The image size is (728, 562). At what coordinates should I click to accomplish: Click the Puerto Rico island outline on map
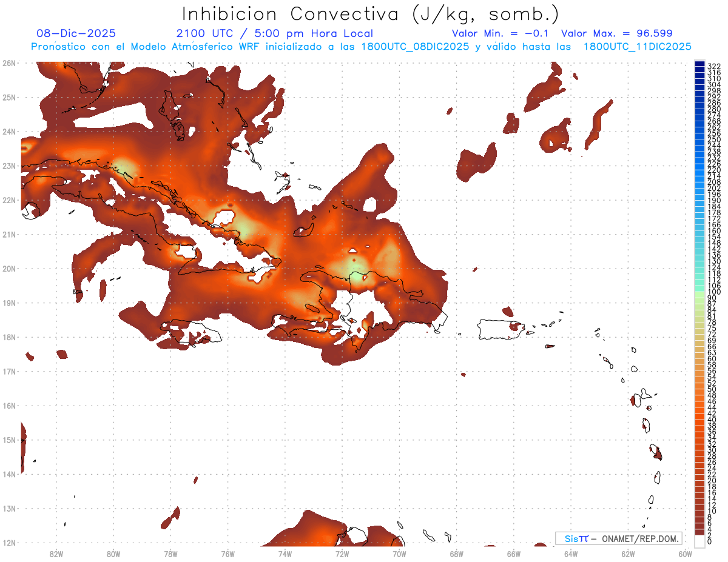pos(502,329)
